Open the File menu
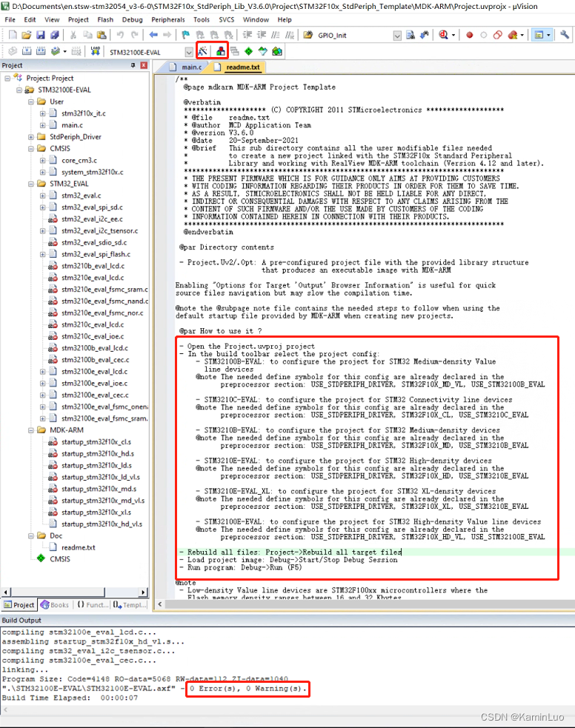This screenshot has height=728, width=575. [x=10, y=19]
